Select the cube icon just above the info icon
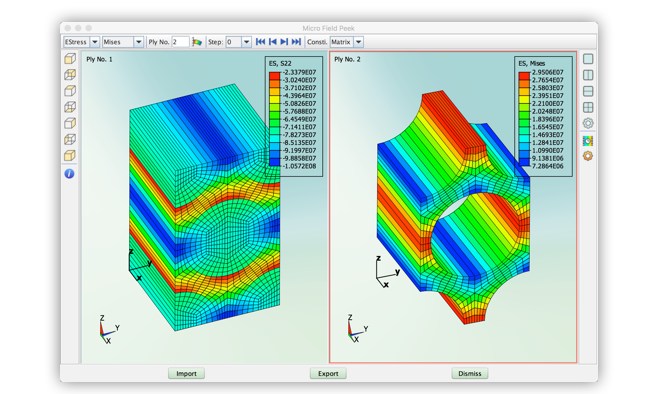 click(70, 155)
